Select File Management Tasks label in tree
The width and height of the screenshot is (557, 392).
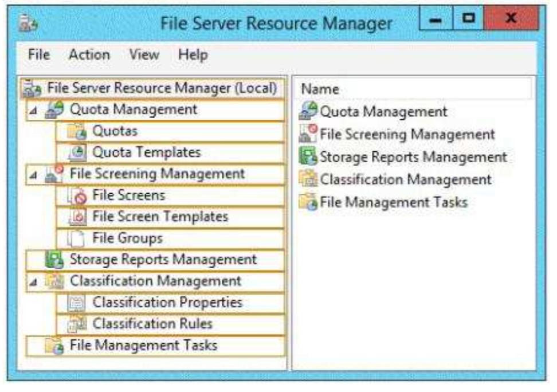[x=143, y=346]
